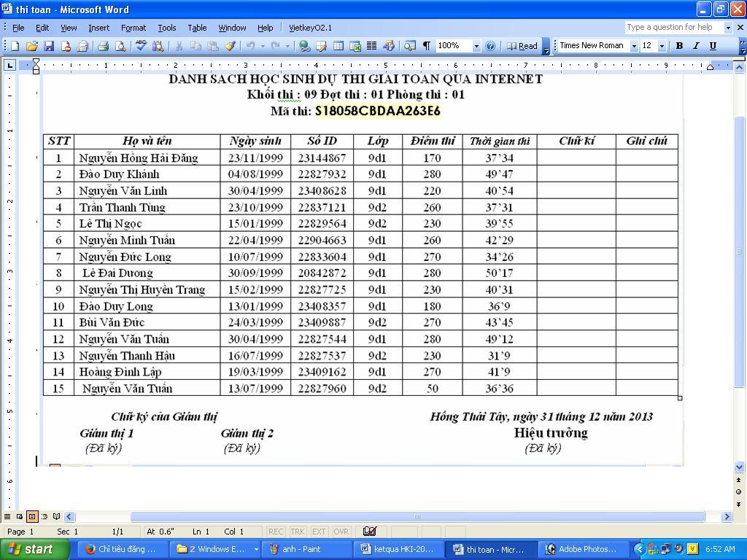
Task: Open the Insert menu
Action: pos(98,28)
